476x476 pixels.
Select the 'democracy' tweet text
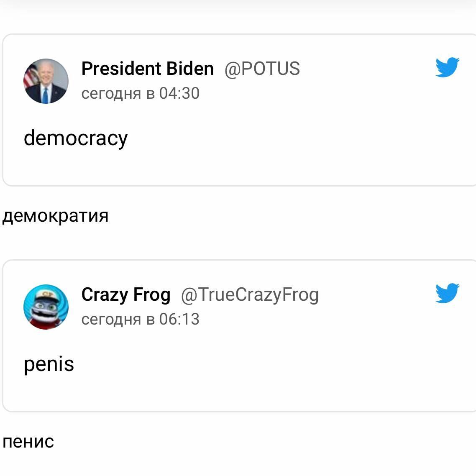[x=76, y=138]
